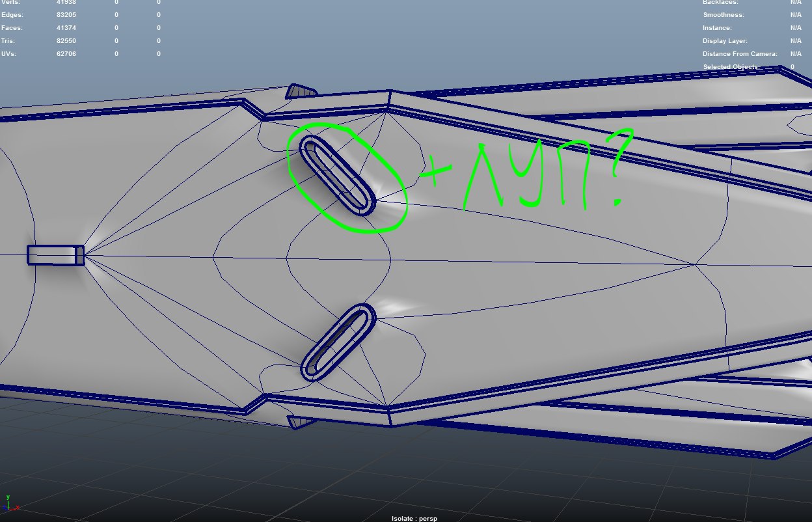Click the "Tris:" heads-up label

(x=8, y=41)
